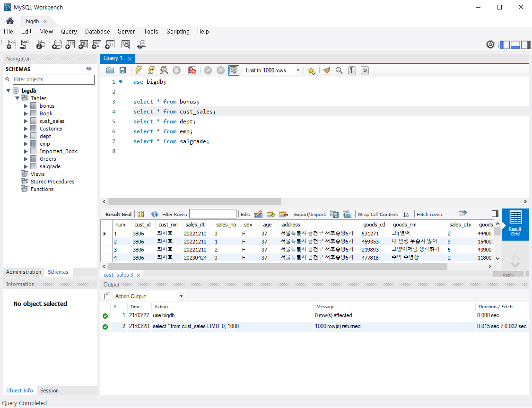Select the Stored Procedures folder
The height and width of the screenshot is (408, 532).
click(52, 182)
